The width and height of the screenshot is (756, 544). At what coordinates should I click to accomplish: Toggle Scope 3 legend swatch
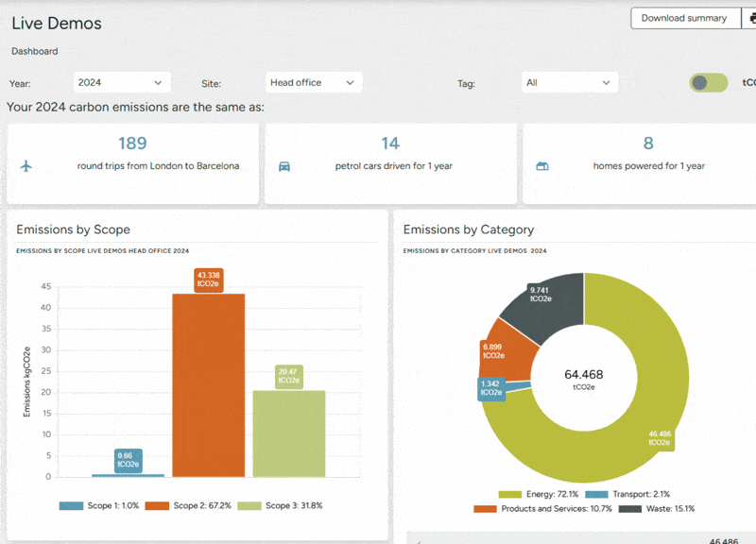tap(249, 506)
